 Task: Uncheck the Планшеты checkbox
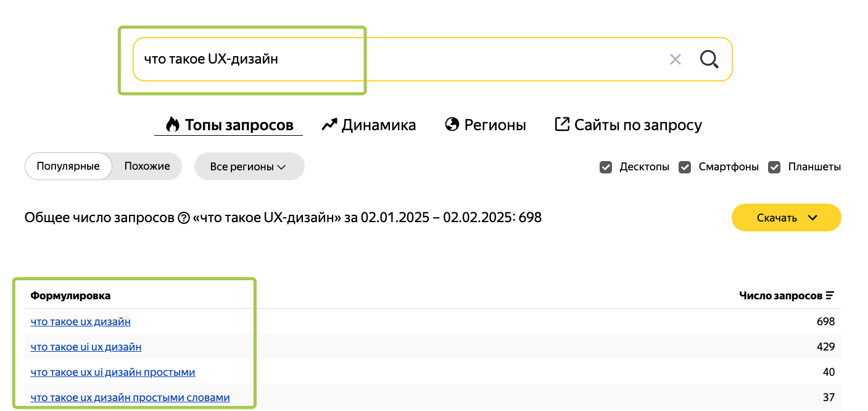774,167
